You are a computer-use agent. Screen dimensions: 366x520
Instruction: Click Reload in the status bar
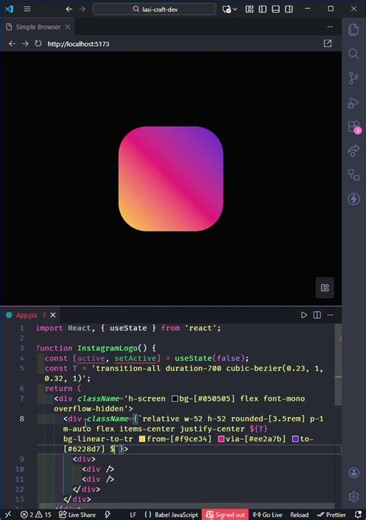299,515
